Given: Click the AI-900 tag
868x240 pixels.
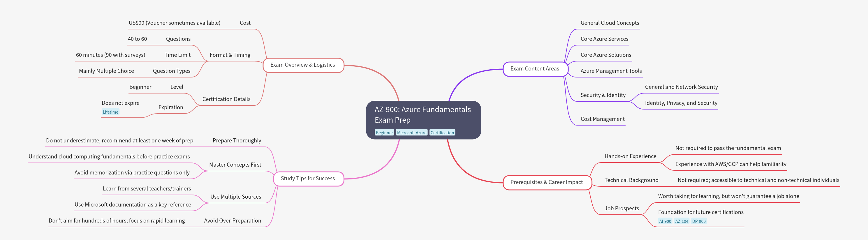Looking at the screenshot, I should coord(665,221).
